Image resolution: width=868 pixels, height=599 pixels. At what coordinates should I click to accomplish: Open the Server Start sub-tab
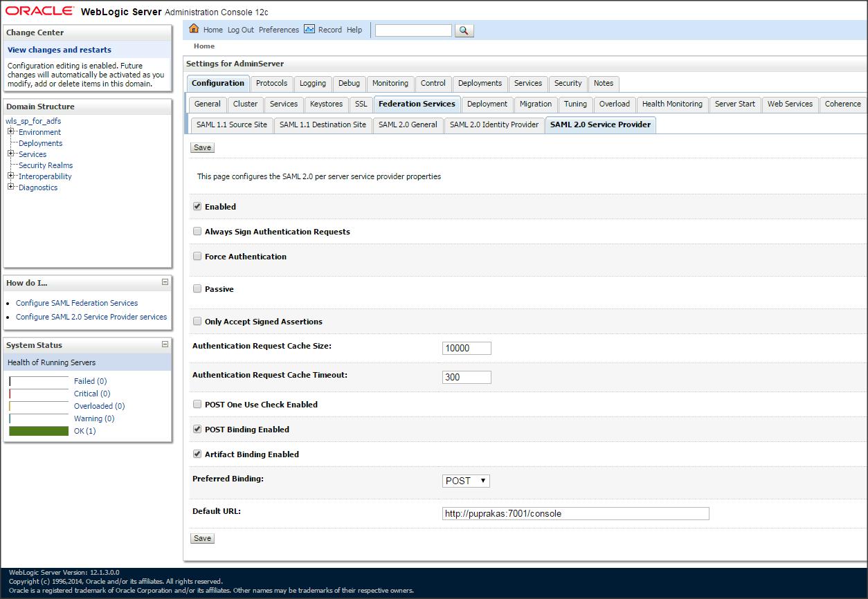point(735,104)
